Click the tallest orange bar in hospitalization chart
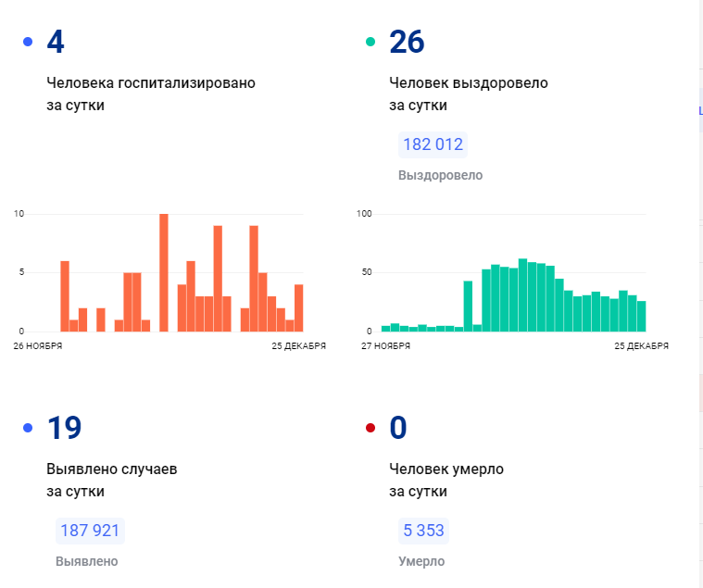703x588 pixels. [x=164, y=272]
